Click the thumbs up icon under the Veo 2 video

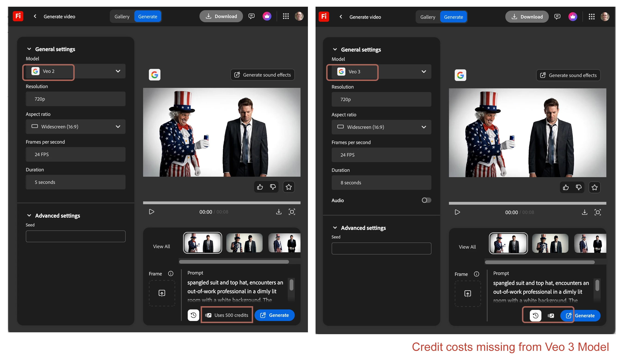point(260,187)
